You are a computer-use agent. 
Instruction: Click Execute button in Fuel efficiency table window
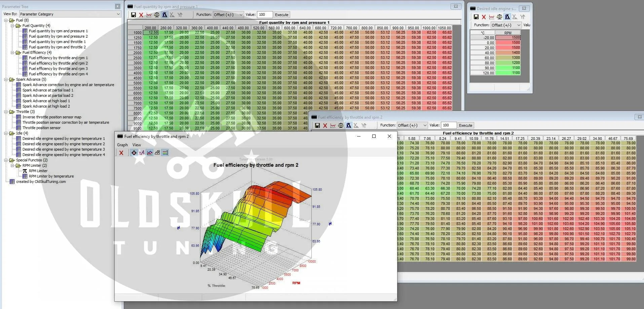[465, 125]
